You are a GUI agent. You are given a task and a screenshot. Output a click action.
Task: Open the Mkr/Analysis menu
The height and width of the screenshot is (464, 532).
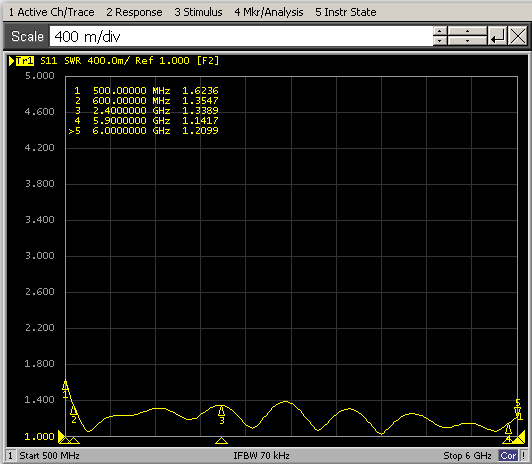[269, 12]
